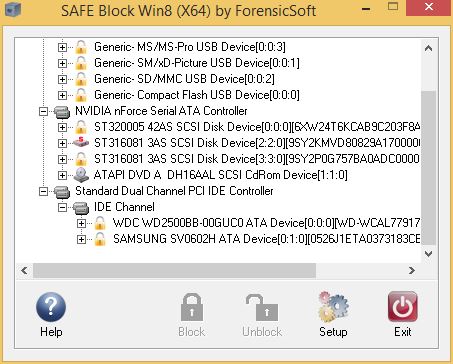453x364 pixels.
Task: Collapse the NVIDIA nForce Serial ATA Controller node
Action: pyautogui.click(x=43, y=111)
